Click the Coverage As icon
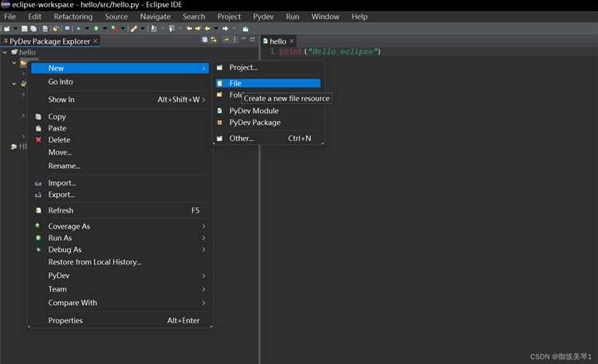598x364 pixels. pos(37,226)
